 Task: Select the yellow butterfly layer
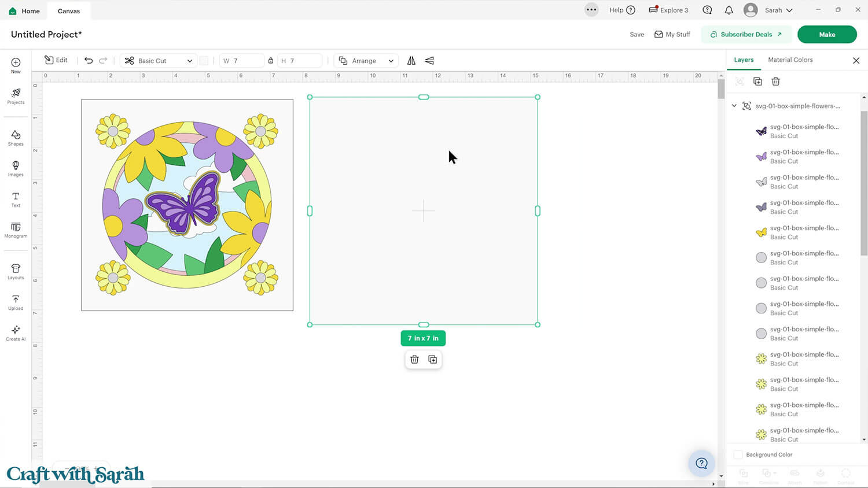pos(797,232)
